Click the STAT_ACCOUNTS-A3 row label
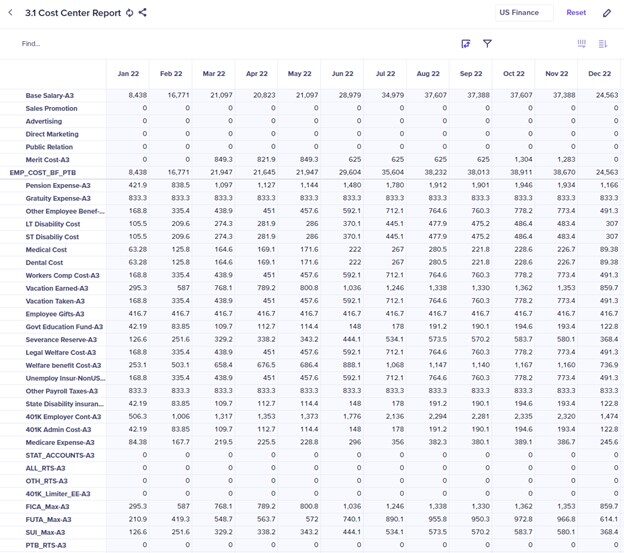Viewport: 624px width, 553px height. 60,455
